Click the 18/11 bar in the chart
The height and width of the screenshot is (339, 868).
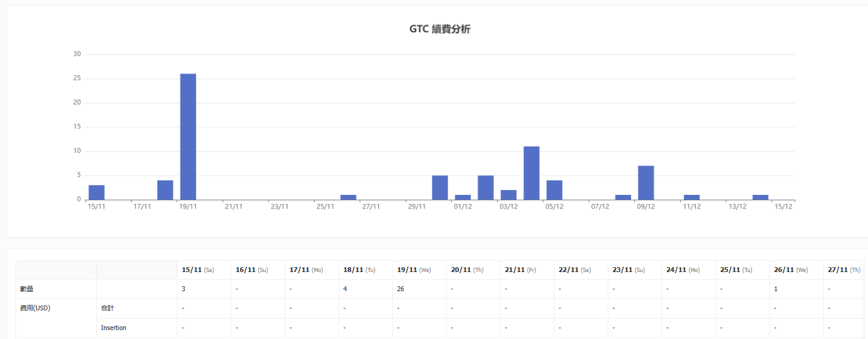(165, 190)
